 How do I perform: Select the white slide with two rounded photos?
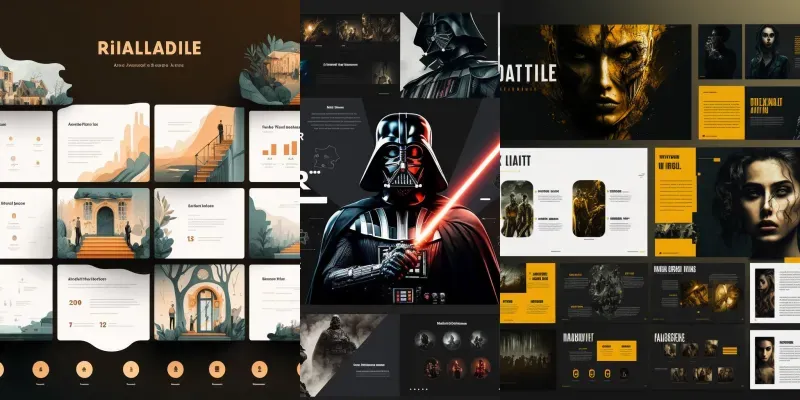tap(573, 202)
